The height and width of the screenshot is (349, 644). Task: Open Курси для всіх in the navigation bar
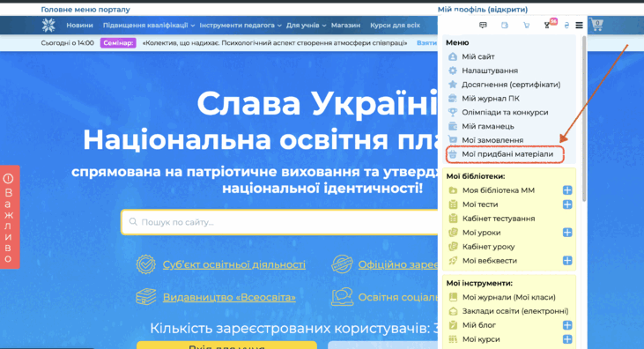pos(395,26)
